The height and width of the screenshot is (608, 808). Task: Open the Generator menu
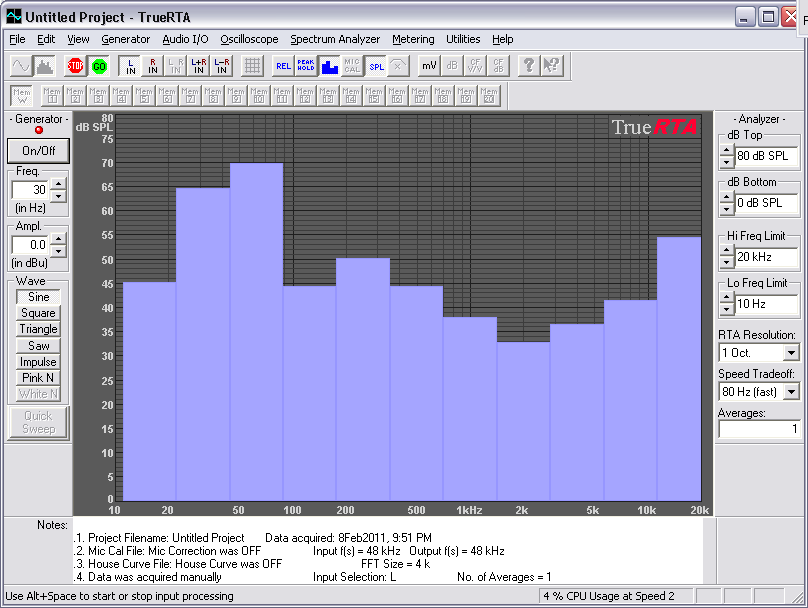(125, 39)
